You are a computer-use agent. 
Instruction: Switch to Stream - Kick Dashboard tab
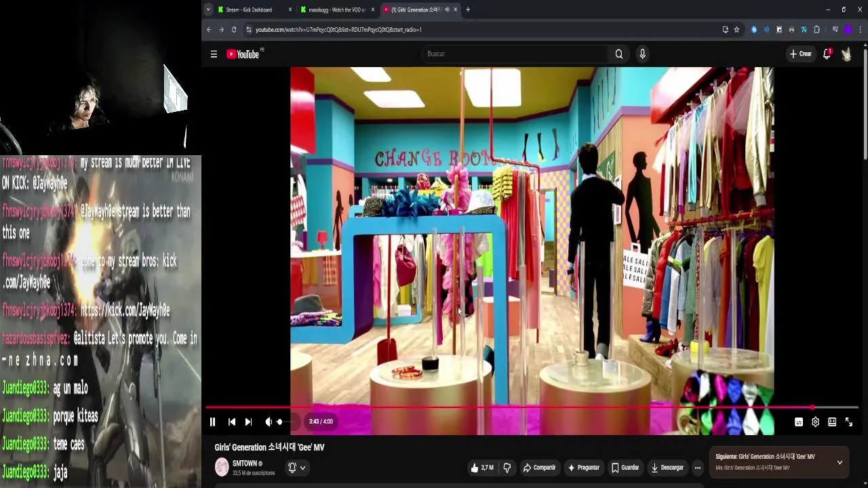(248, 9)
